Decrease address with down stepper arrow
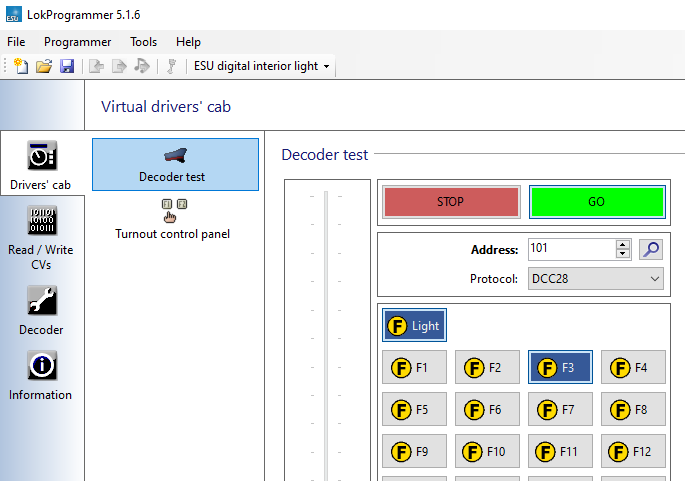The width and height of the screenshot is (685, 481). coord(623,254)
